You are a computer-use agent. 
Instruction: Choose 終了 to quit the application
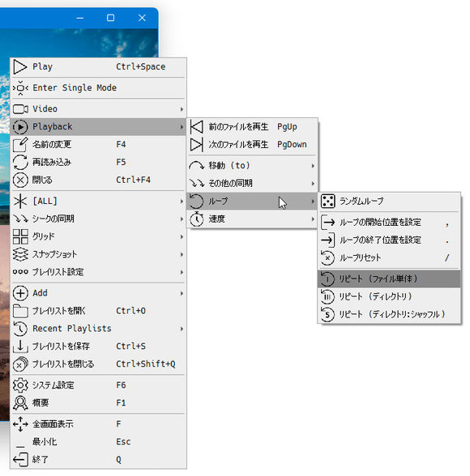[98, 460]
